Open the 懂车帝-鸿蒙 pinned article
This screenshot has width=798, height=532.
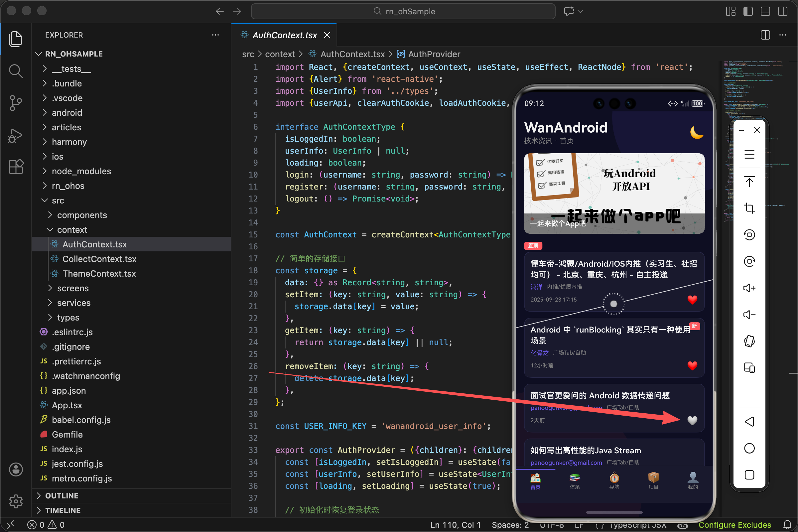(613, 269)
